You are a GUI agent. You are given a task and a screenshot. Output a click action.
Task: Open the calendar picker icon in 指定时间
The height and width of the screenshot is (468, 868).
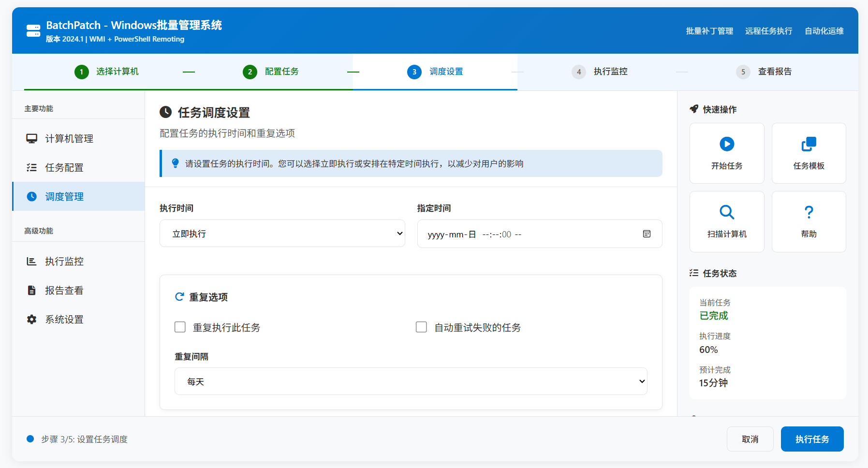647,234
